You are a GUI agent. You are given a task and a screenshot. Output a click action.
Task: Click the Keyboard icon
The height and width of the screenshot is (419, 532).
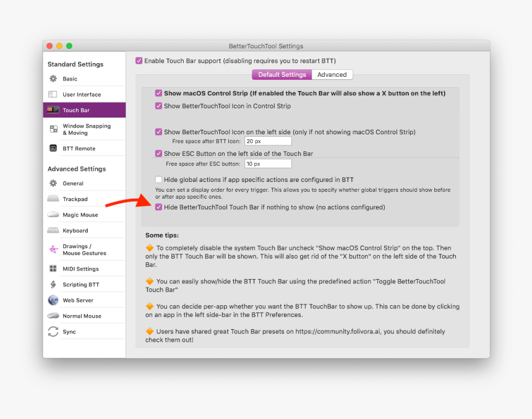click(x=53, y=231)
